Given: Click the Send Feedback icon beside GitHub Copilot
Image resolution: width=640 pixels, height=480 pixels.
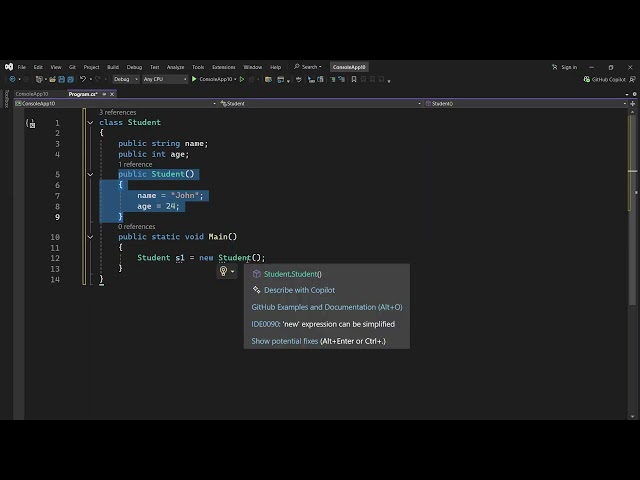Looking at the screenshot, I should point(632,79).
